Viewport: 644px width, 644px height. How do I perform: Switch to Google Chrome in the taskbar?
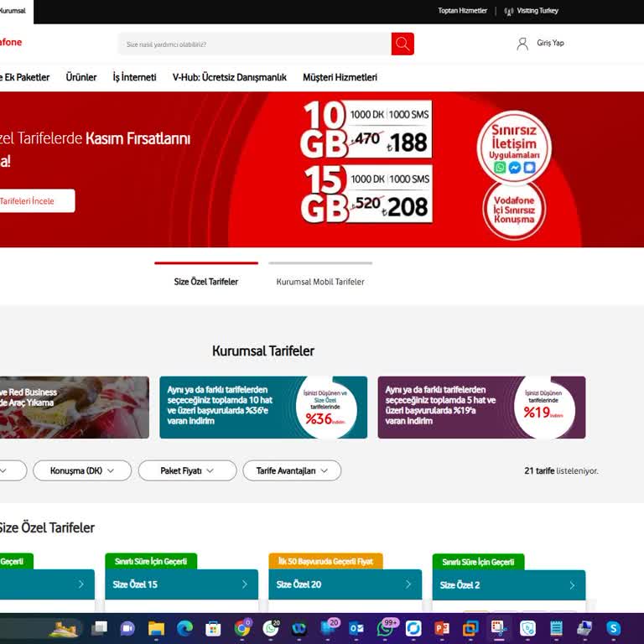coord(241,628)
